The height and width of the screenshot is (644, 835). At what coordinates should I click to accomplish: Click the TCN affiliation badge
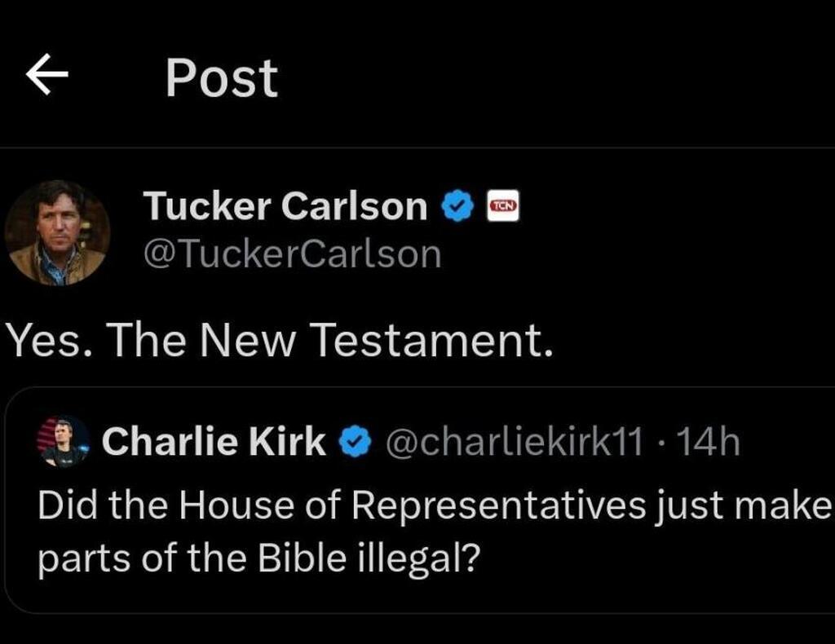(503, 207)
